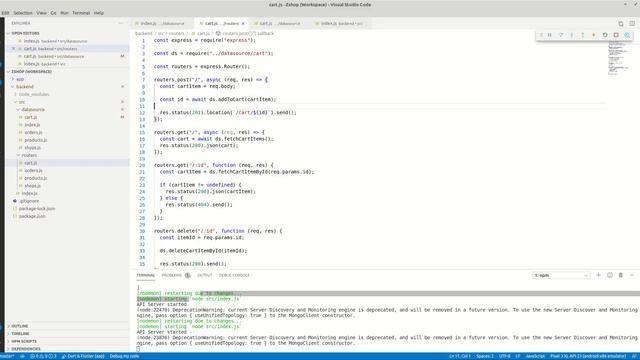This screenshot has height=360, width=640.
Task: Expand the Dependencies section
Action: 26,349
